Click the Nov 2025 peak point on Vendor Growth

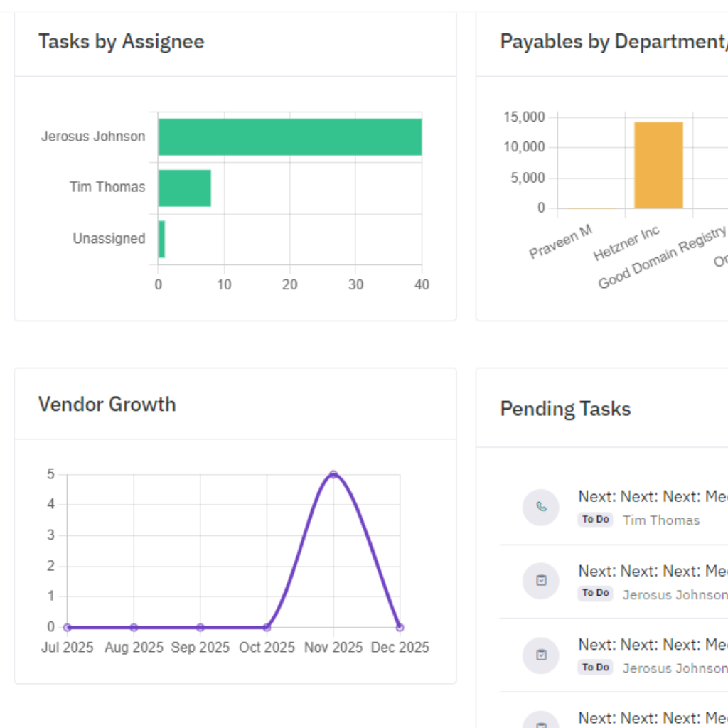(x=333, y=474)
